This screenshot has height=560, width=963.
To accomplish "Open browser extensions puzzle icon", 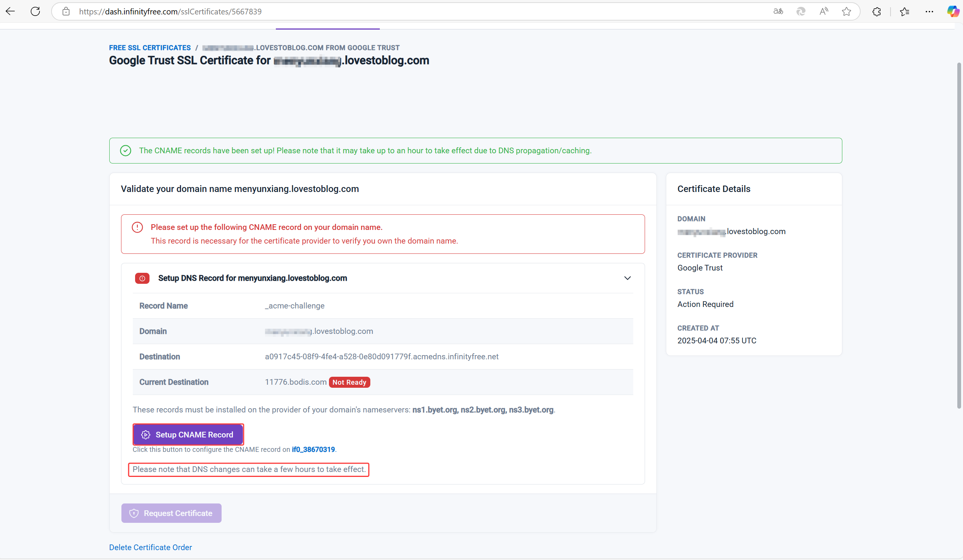I will (876, 11).
